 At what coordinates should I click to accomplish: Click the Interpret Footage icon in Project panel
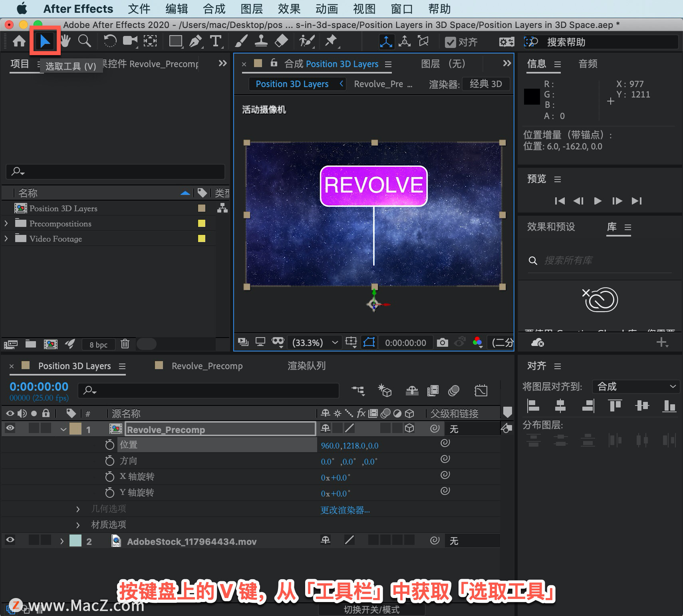point(10,344)
